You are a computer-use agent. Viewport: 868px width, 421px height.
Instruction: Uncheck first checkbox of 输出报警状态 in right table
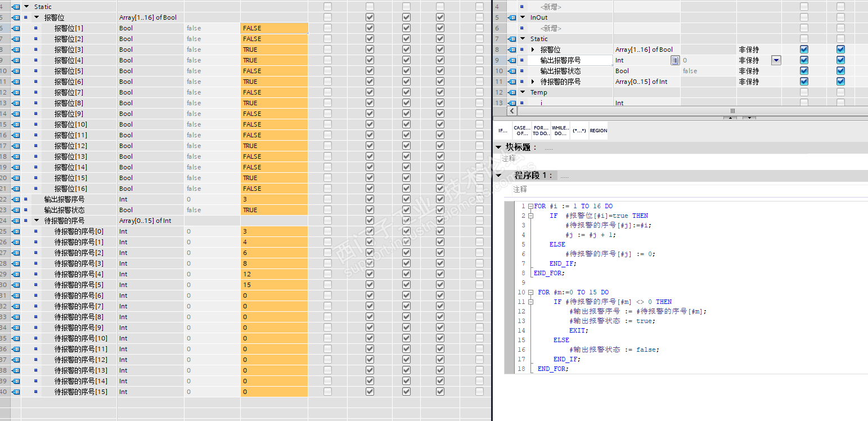[x=804, y=71]
